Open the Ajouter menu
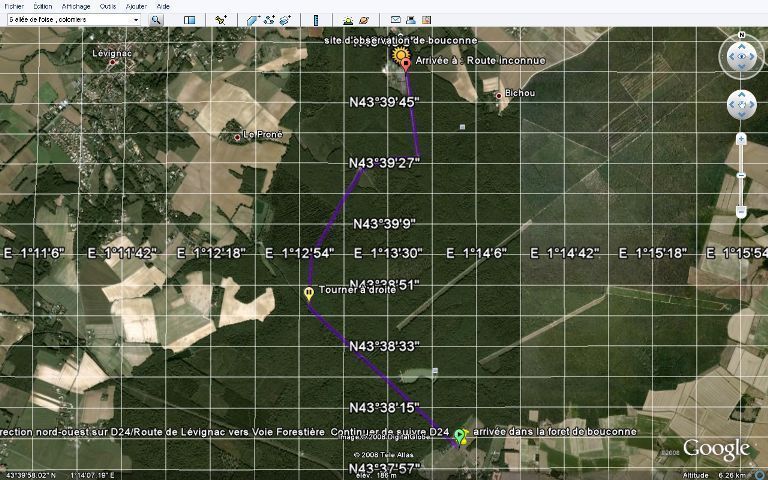768x480 pixels. [136, 6]
